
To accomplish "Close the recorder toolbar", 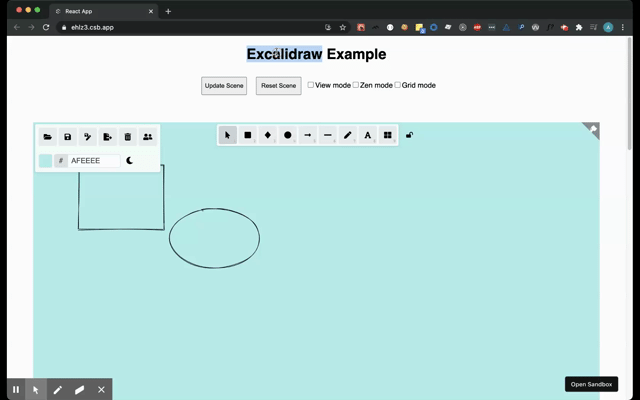I will (101, 389).
